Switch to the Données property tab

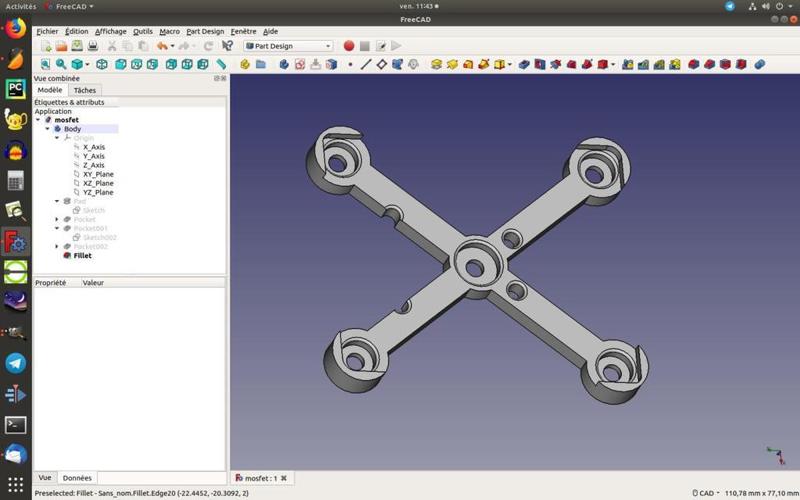point(77,478)
